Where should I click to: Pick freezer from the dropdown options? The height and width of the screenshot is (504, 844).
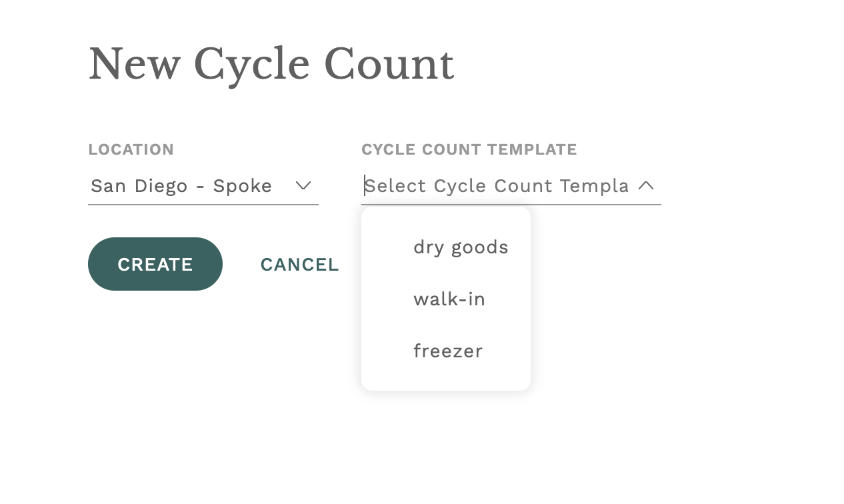pos(448,351)
